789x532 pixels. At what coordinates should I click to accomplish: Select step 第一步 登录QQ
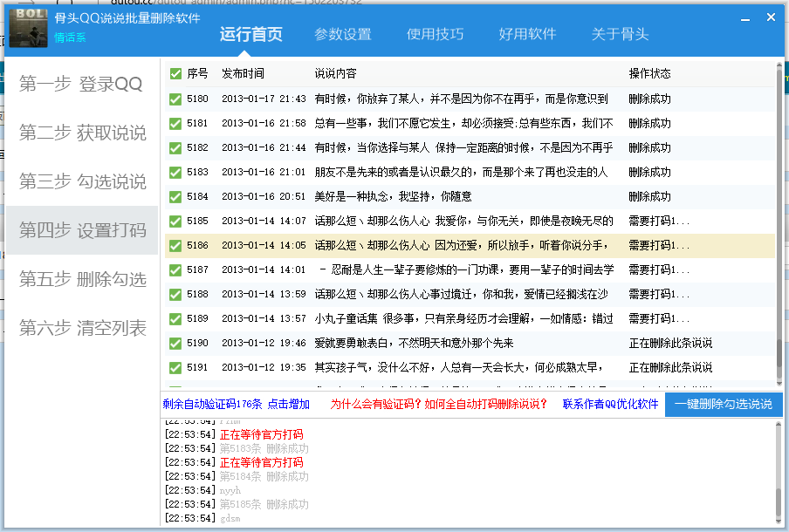point(81,84)
